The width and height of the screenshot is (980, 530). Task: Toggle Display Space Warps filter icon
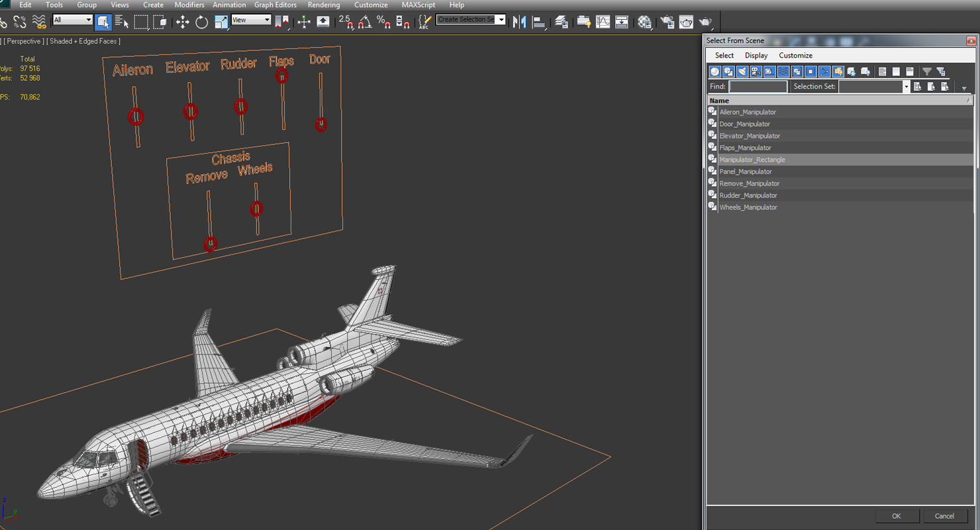point(783,72)
